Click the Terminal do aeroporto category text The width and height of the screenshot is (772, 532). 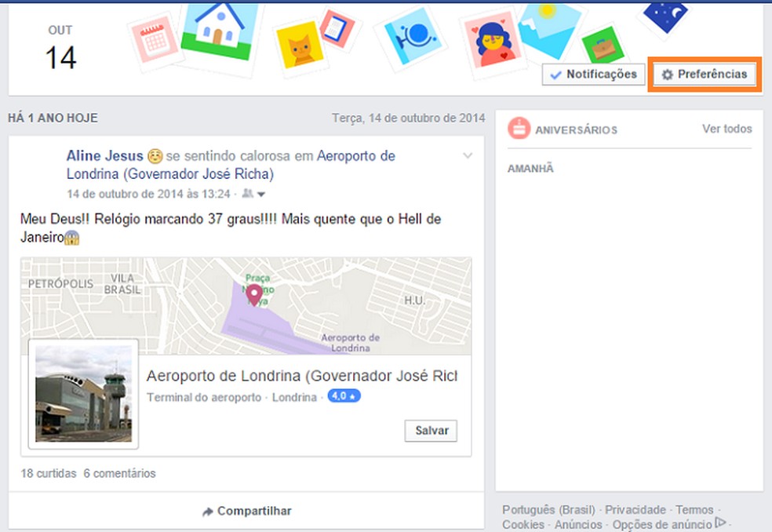[204, 397]
